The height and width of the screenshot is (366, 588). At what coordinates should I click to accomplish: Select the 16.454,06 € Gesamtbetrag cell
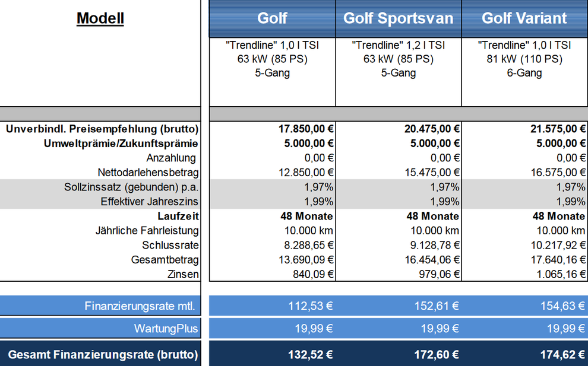coord(432,260)
